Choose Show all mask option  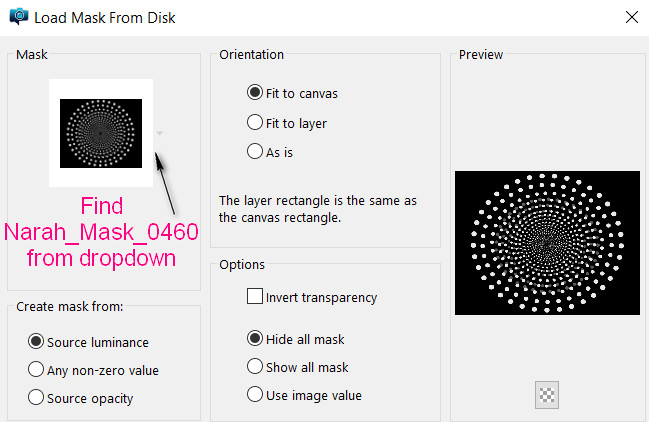point(255,367)
